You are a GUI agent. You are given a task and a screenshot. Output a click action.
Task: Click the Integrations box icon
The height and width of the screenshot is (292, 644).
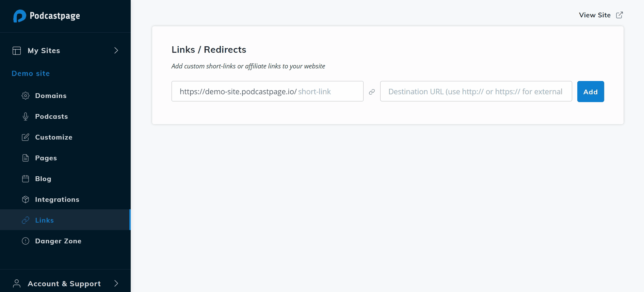[26, 199]
